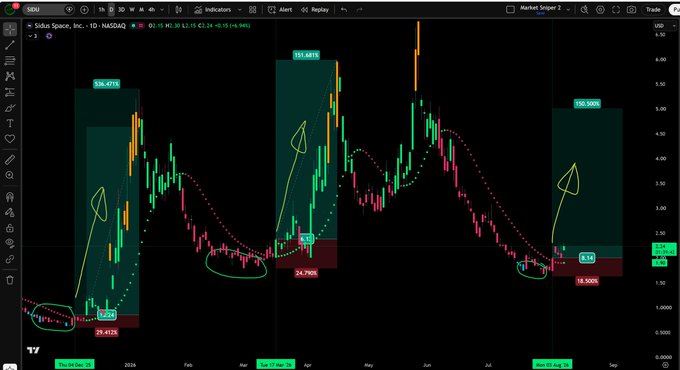
Task: Open the Market Sniper 2 layout name
Action: 540,8
